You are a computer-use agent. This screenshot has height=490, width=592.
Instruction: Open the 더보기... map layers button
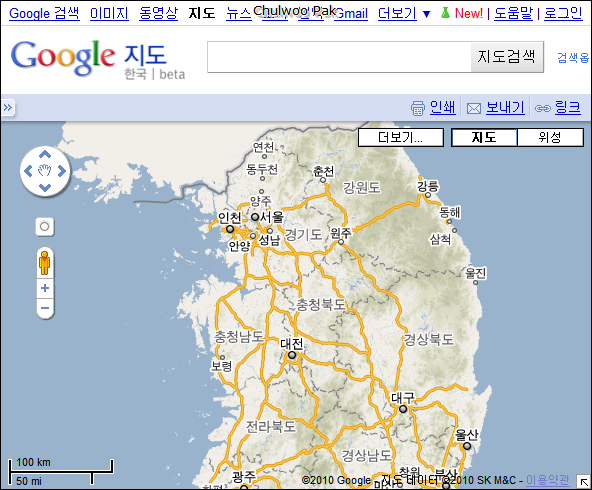coord(401,137)
